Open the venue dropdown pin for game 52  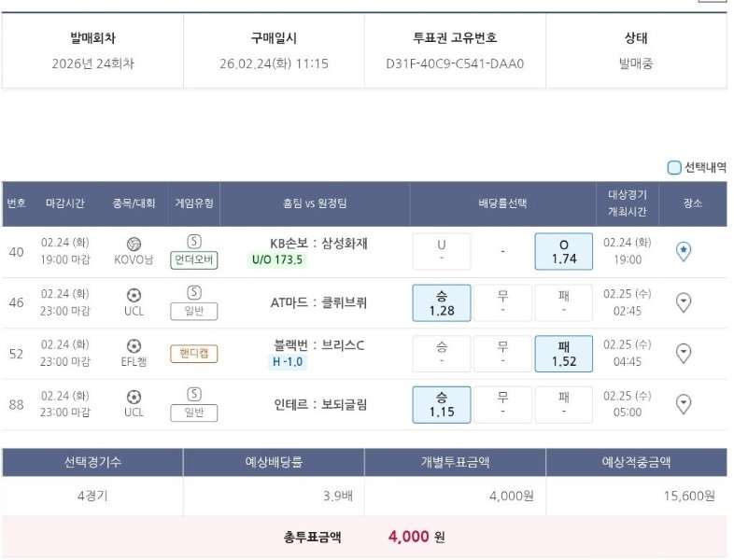(x=684, y=353)
